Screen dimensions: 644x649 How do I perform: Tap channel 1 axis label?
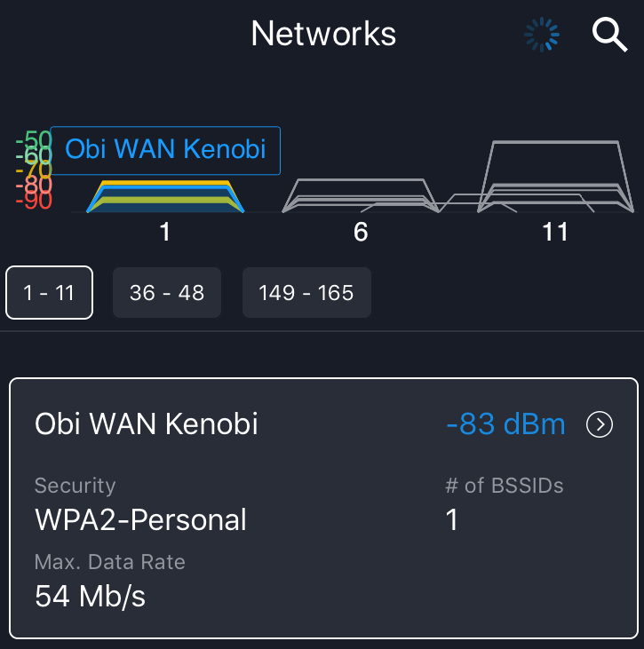165,232
